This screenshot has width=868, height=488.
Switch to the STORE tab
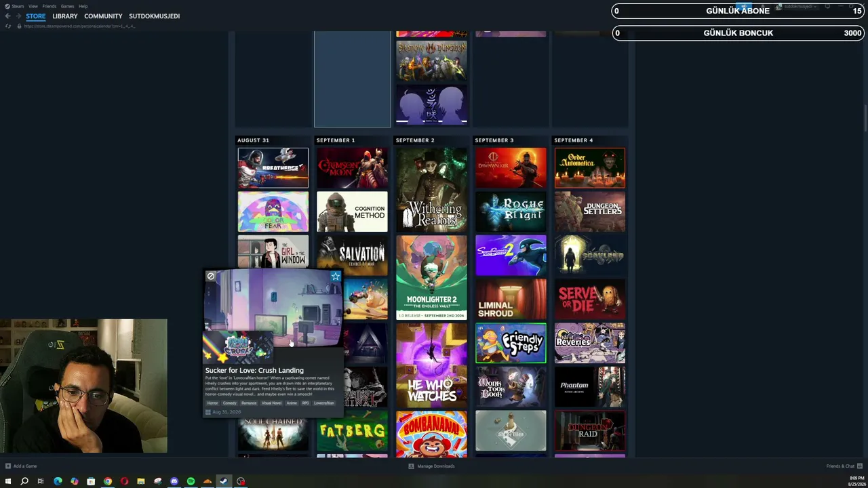(x=36, y=16)
